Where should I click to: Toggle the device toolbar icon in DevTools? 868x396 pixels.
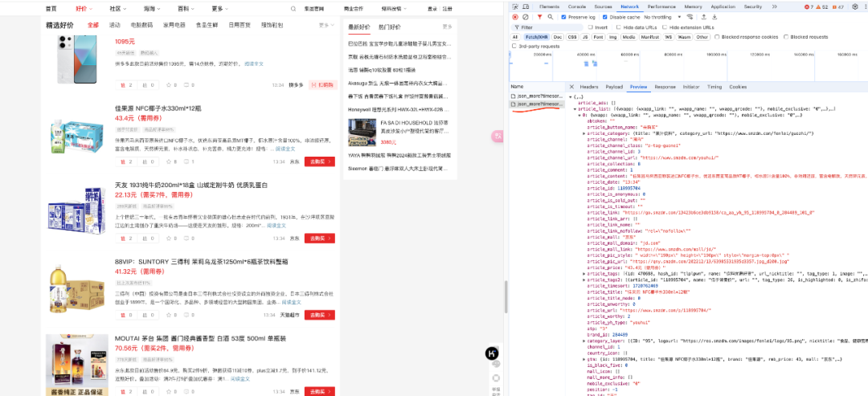pyautogui.click(x=526, y=6)
